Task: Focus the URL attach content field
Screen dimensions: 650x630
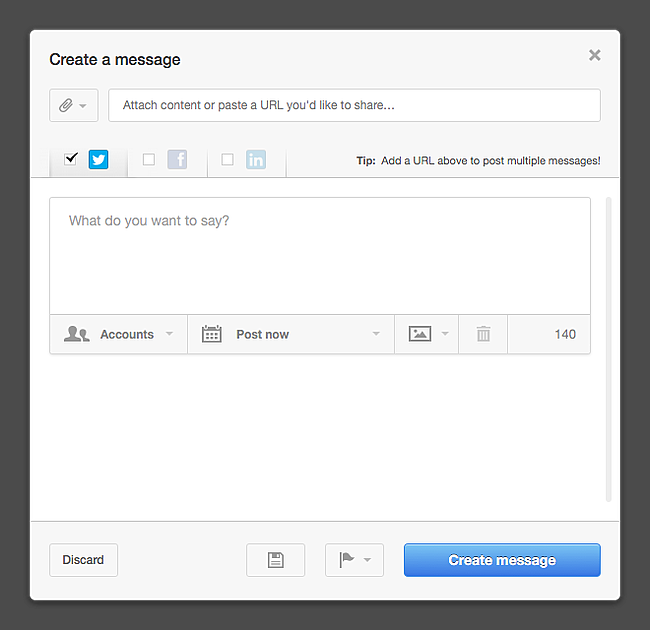Action: pyautogui.click(x=354, y=105)
